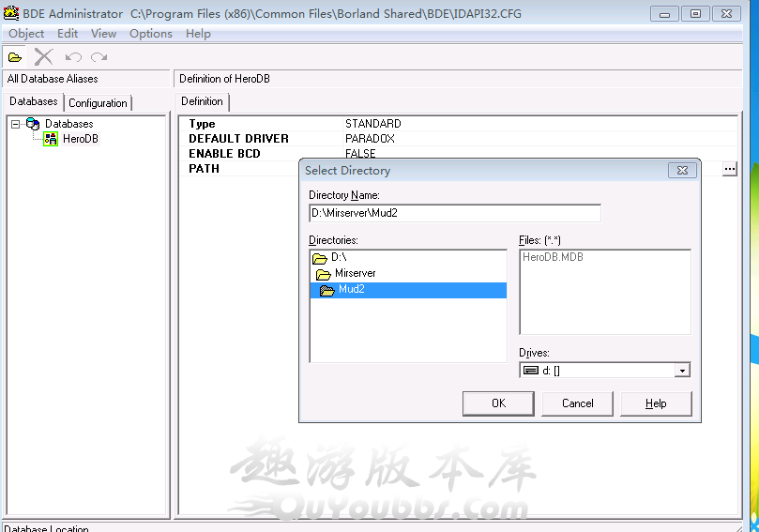Click the Delete X toolbar icon
759x532 pixels.
click(x=43, y=57)
